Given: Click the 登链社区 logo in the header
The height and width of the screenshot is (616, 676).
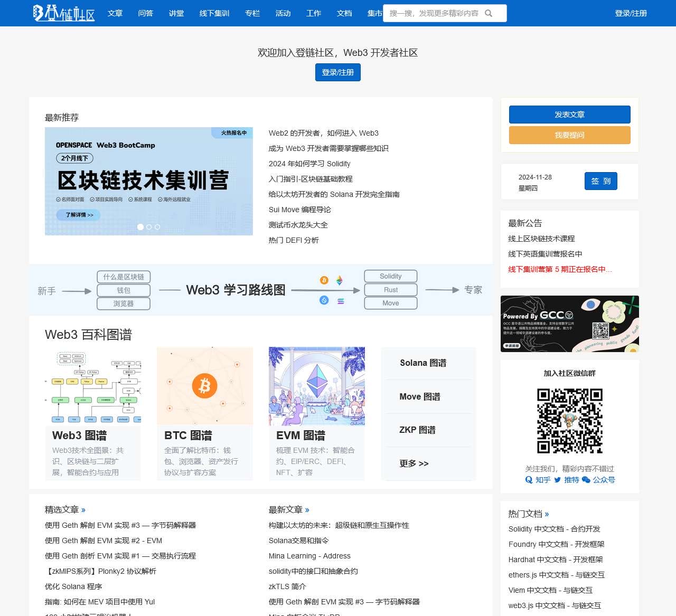Looking at the screenshot, I should (x=64, y=13).
